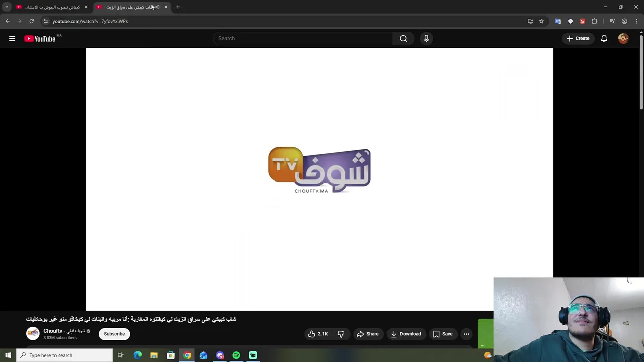Close the first YouTube tab
Image resolution: width=644 pixels, height=362 pixels.
coord(86,7)
